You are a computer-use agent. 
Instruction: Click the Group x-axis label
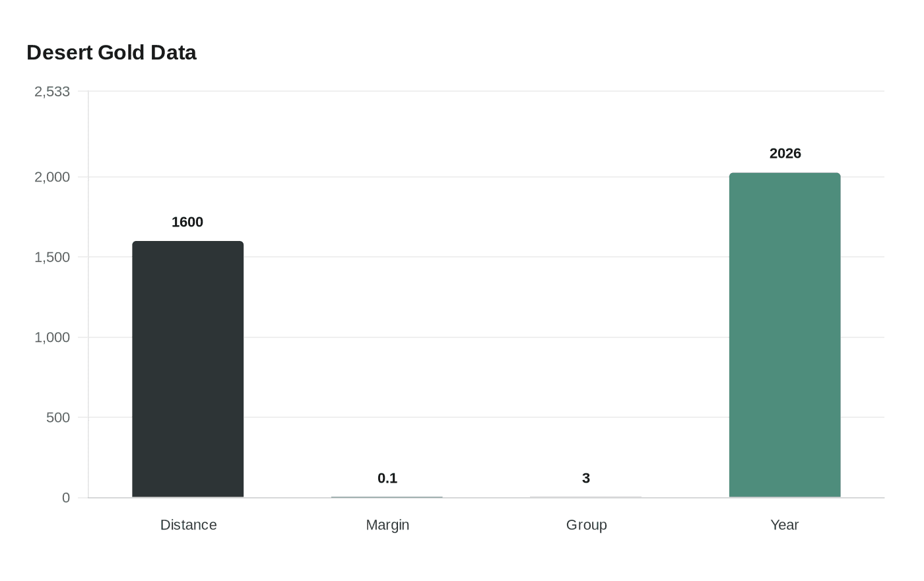tap(587, 525)
